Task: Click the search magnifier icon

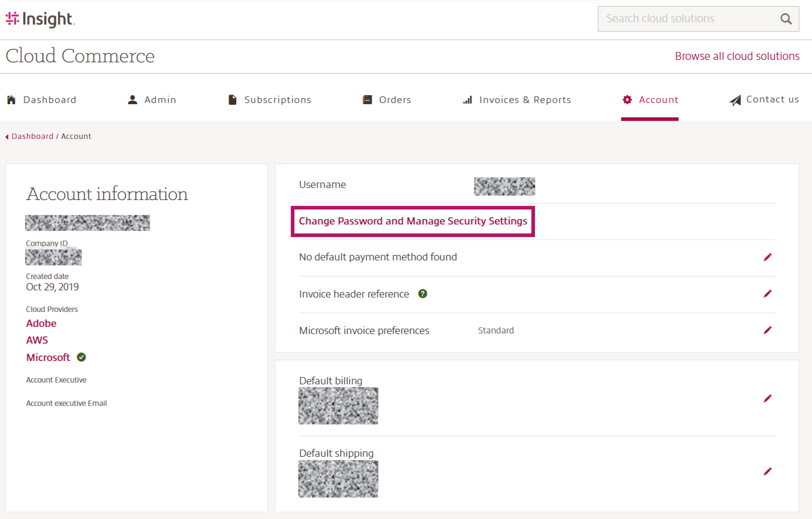Action: 786,19
